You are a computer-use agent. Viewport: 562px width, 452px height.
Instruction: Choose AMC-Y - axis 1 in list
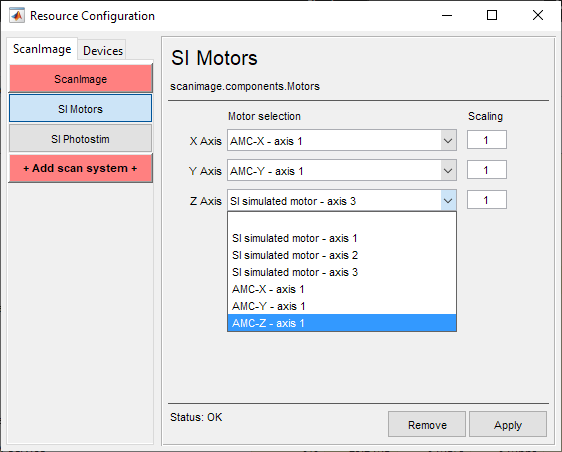(x=342, y=306)
